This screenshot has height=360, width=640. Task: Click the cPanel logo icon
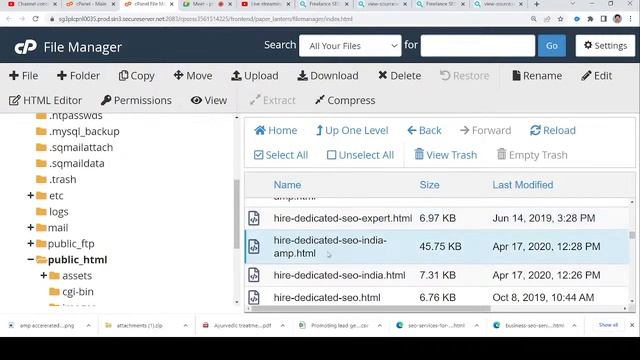25,47
